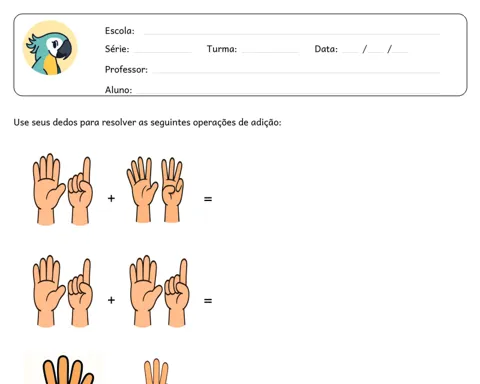
Task: Click the answer space after first equals sign
Action: tap(300, 199)
